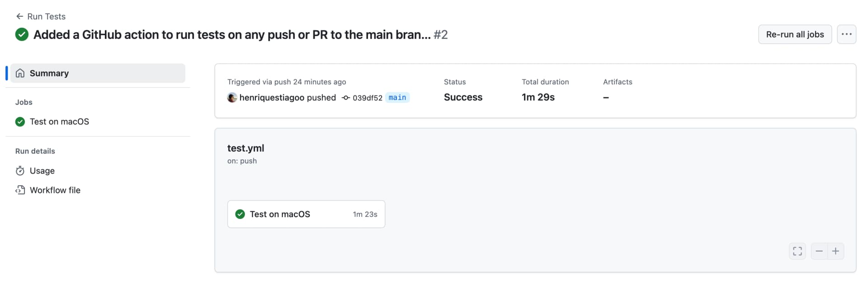Click the fullscreen icon in workflow graph
Screen dimensions: 868x294
pyautogui.click(x=797, y=251)
